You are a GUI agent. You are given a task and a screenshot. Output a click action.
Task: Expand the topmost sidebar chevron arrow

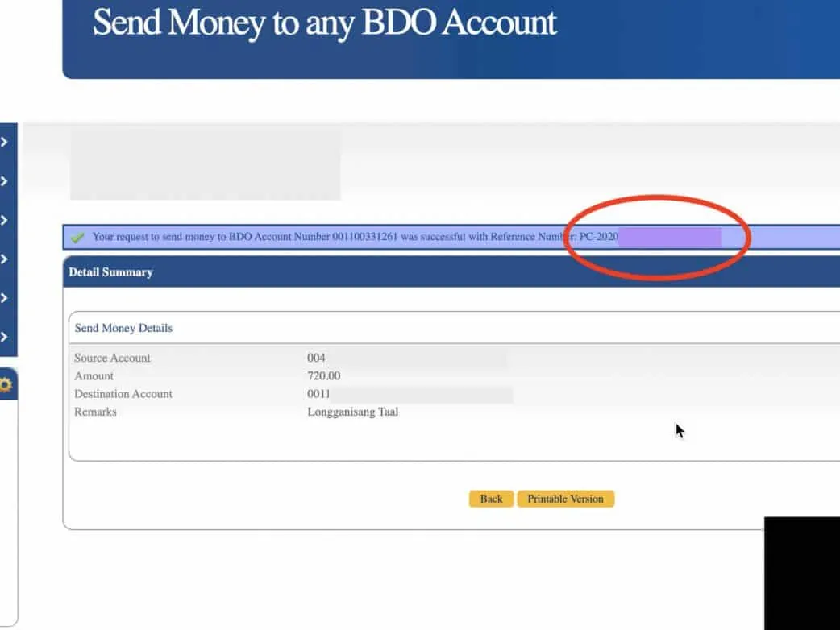pyautogui.click(x=5, y=143)
